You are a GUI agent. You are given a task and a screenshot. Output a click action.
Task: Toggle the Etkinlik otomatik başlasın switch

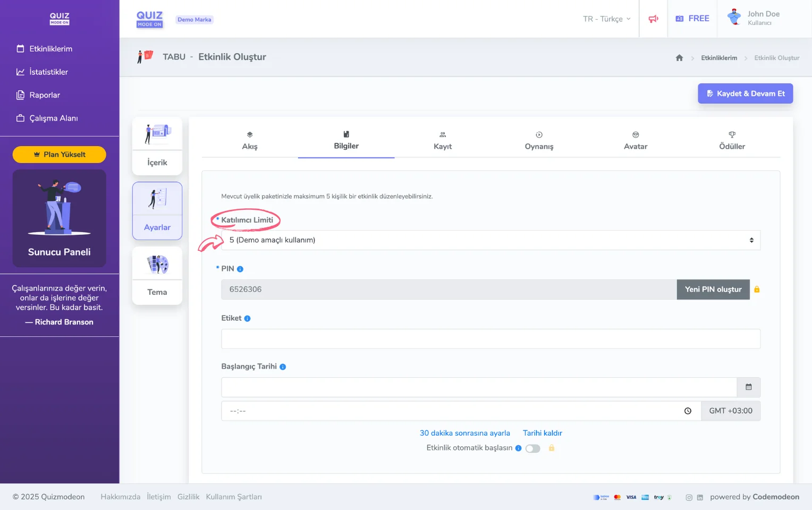tap(532, 449)
